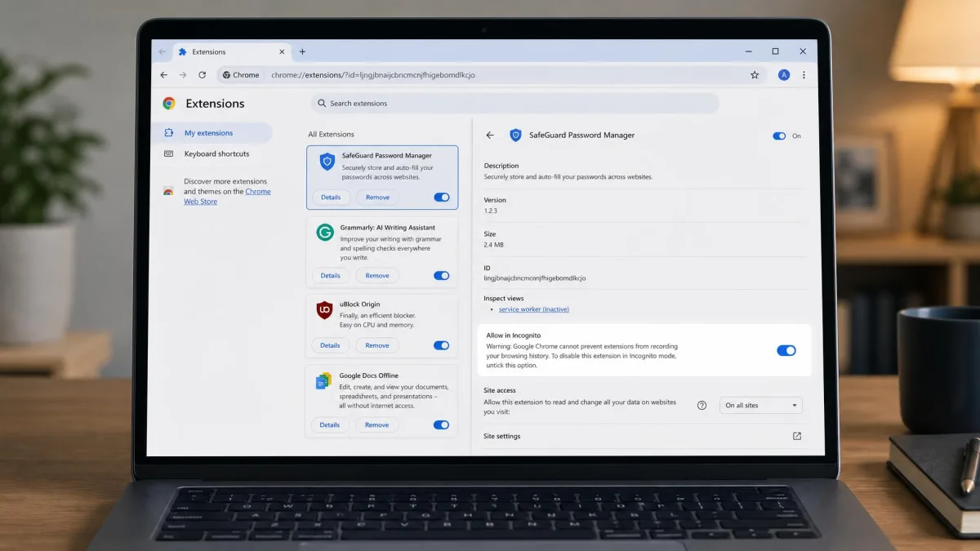Open Site settings external link icon
The width and height of the screenshot is (980, 551).
[797, 436]
